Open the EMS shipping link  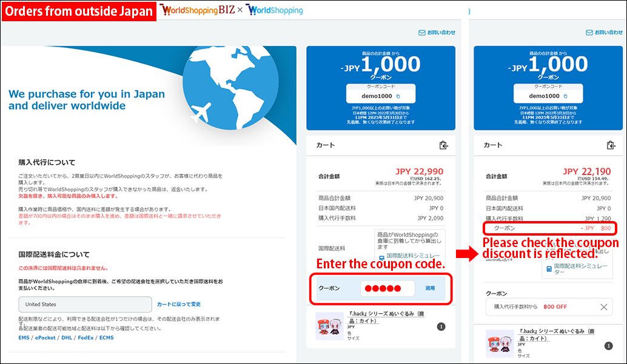tap(24, 338)
